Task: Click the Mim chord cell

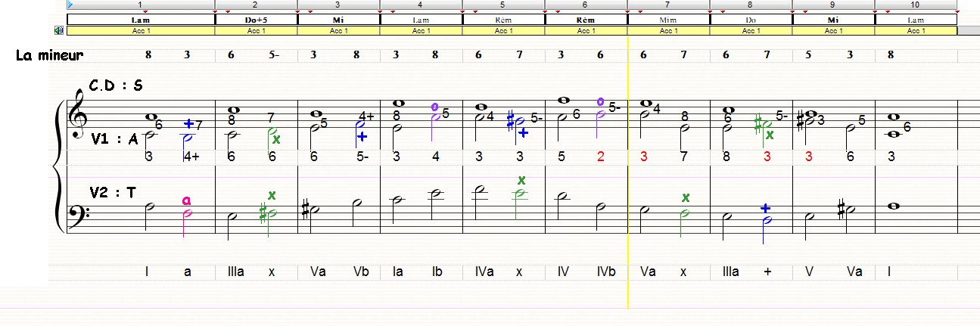Action: point(668,20)
